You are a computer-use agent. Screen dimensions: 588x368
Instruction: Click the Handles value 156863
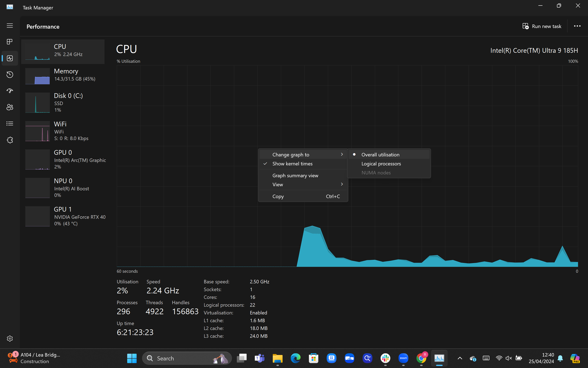[185, 312]
